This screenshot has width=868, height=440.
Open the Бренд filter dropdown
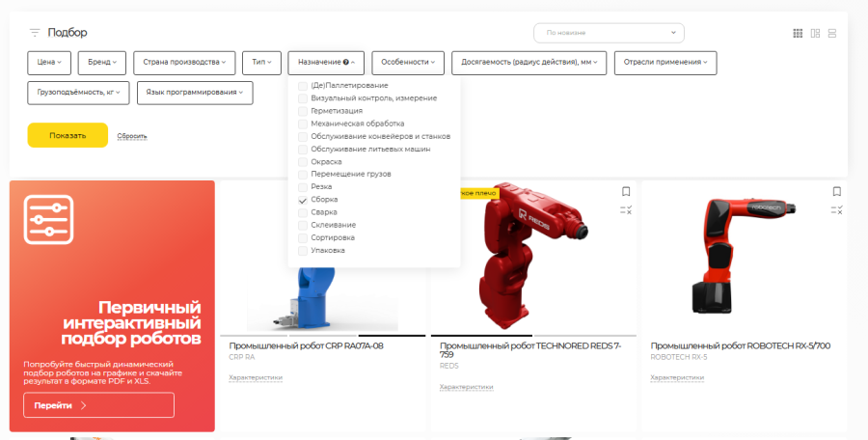tap(102, 63)
